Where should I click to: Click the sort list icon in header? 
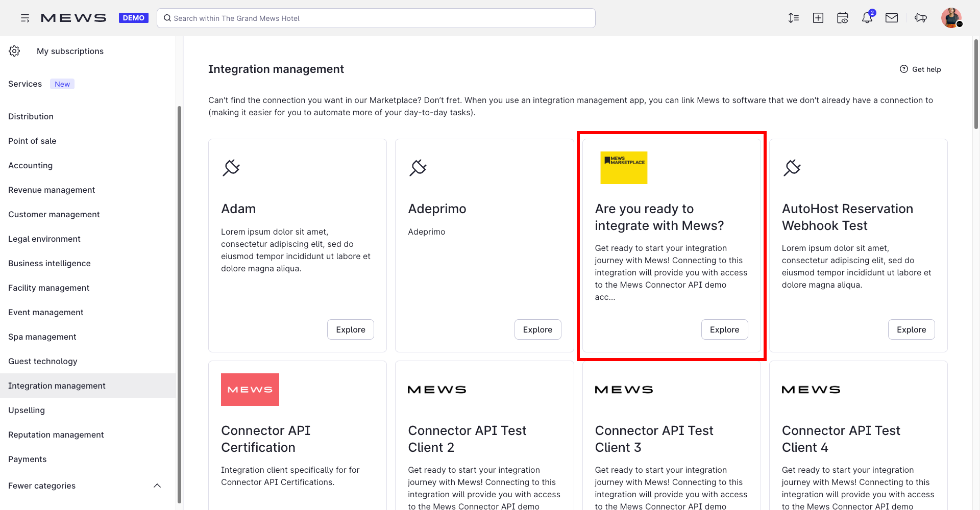tap(793, 18)
